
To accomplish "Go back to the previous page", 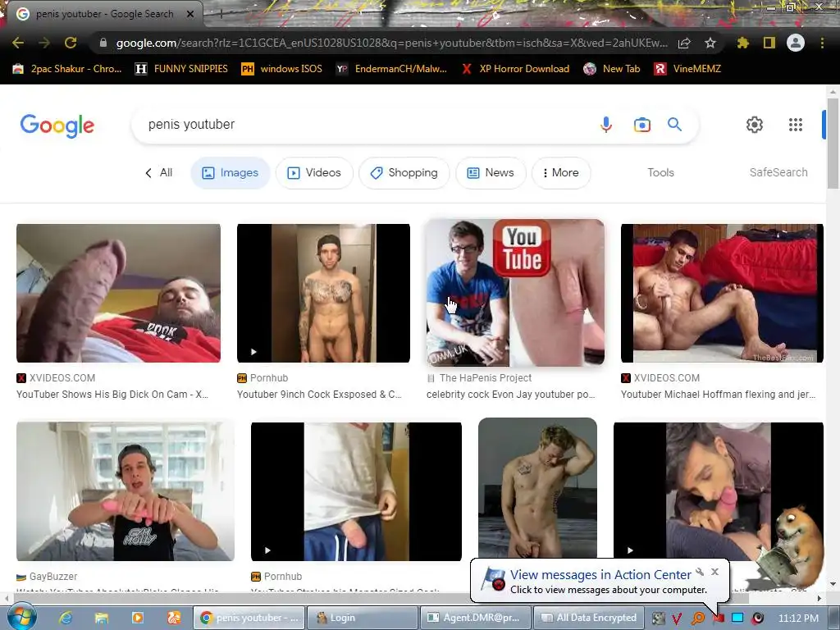I will point(18,43).
